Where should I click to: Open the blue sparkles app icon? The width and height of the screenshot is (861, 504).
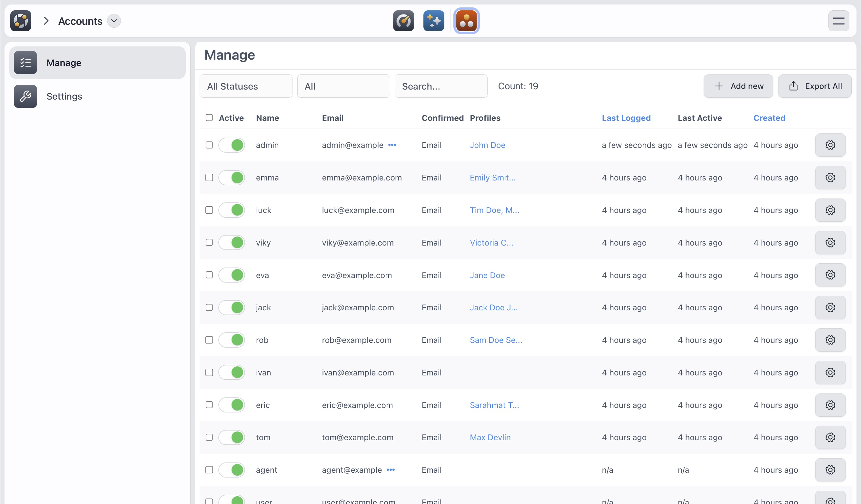click(x=434, y=21)
